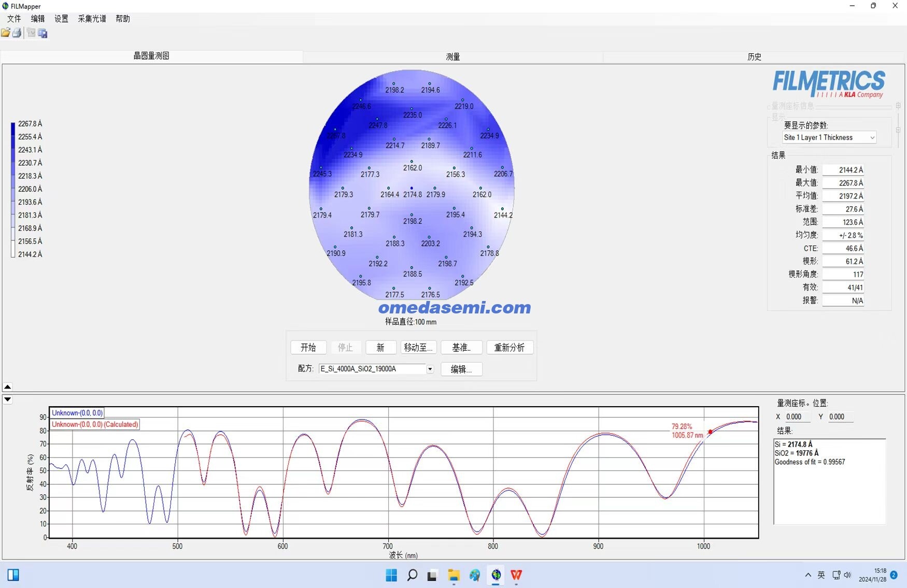Collapse upper panel with up arrow

pyautogui.click(x=8, y=387)
